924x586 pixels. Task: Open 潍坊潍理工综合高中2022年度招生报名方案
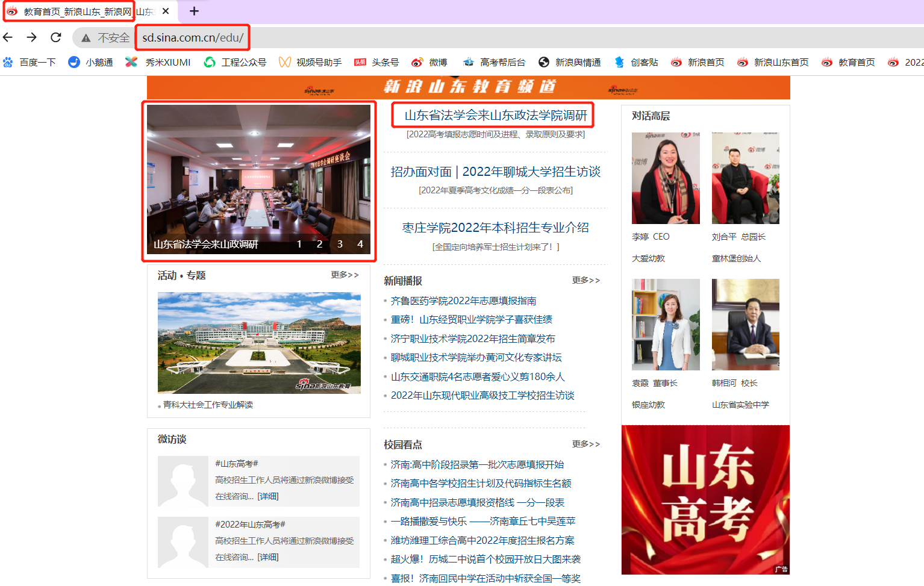[x=482, y=540]
